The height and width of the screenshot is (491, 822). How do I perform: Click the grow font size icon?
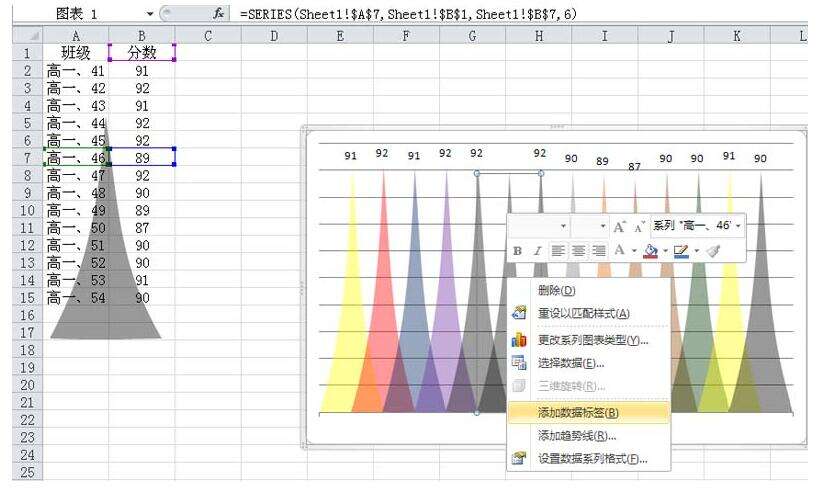[x=620, y=226]
